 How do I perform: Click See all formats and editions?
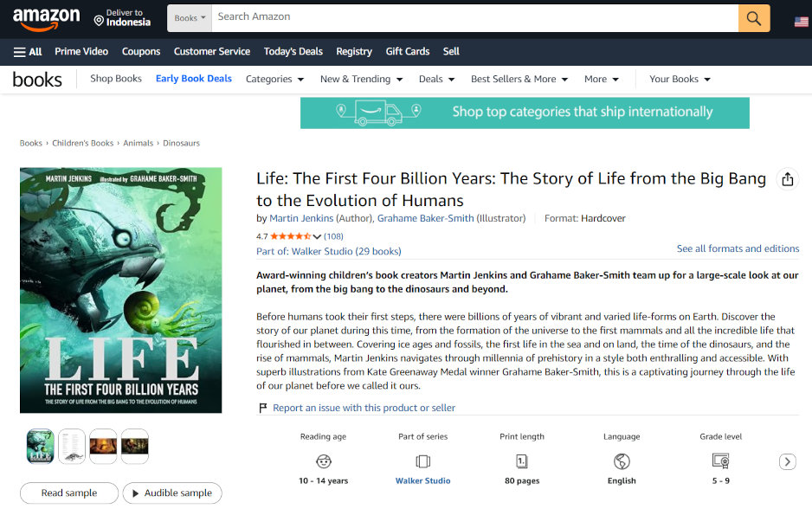738,248
